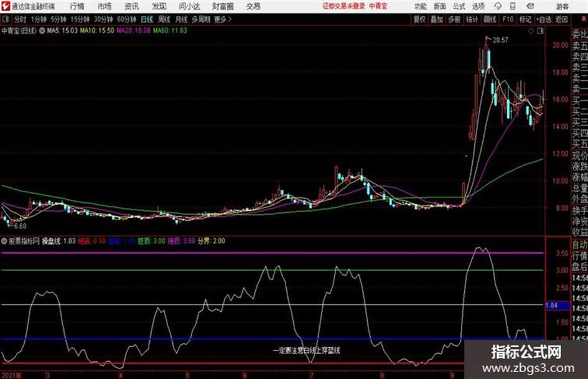This screenshot has height=379, width=588.
Task: Open the 市场 menu
Action: pyautogui.click(x=105, y=6)
